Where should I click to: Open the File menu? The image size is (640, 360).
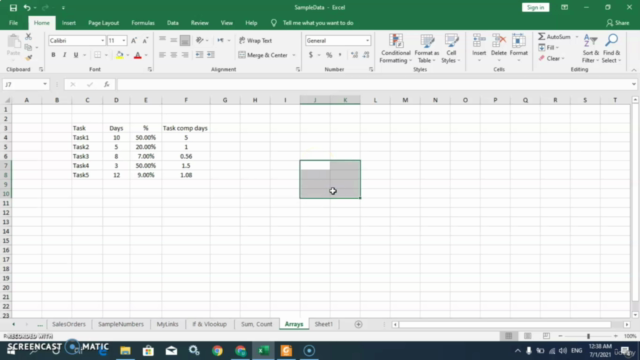pos(13,23)
